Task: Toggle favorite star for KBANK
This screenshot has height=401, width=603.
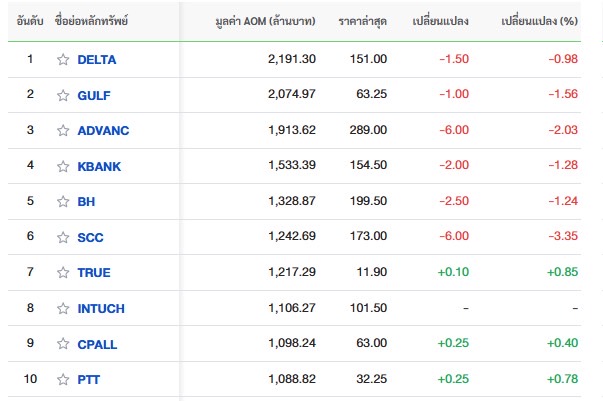Action: point(63,166)
